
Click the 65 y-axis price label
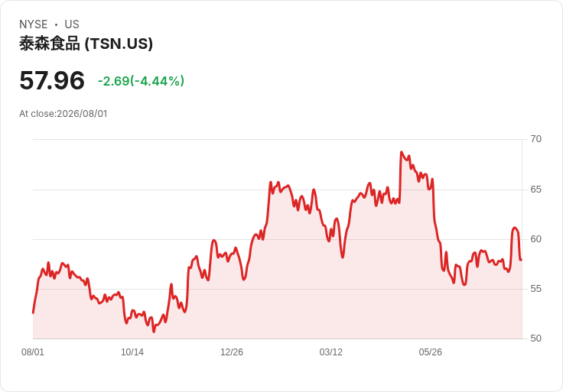(x=535, y=190)
